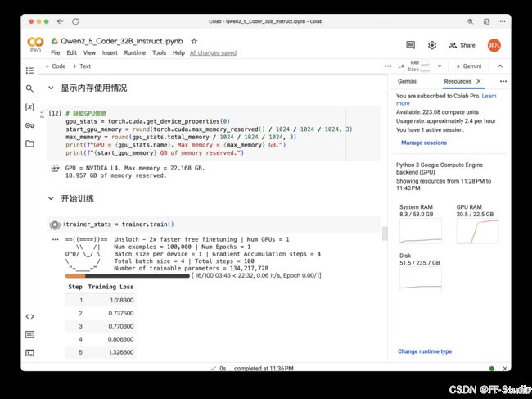The image size is (532, 399).
Task: Open more toolbar options dots near L4
Action: coord(388,66)
